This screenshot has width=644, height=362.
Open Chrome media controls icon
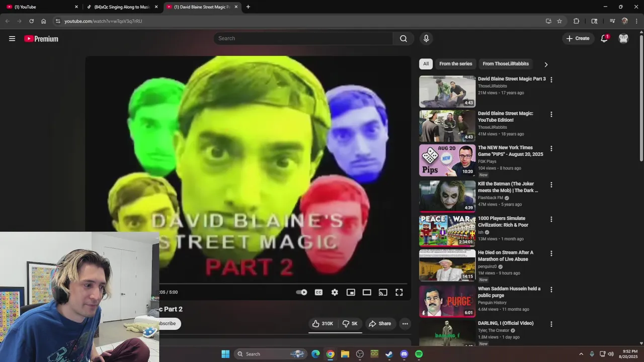(x=612, y=21)
